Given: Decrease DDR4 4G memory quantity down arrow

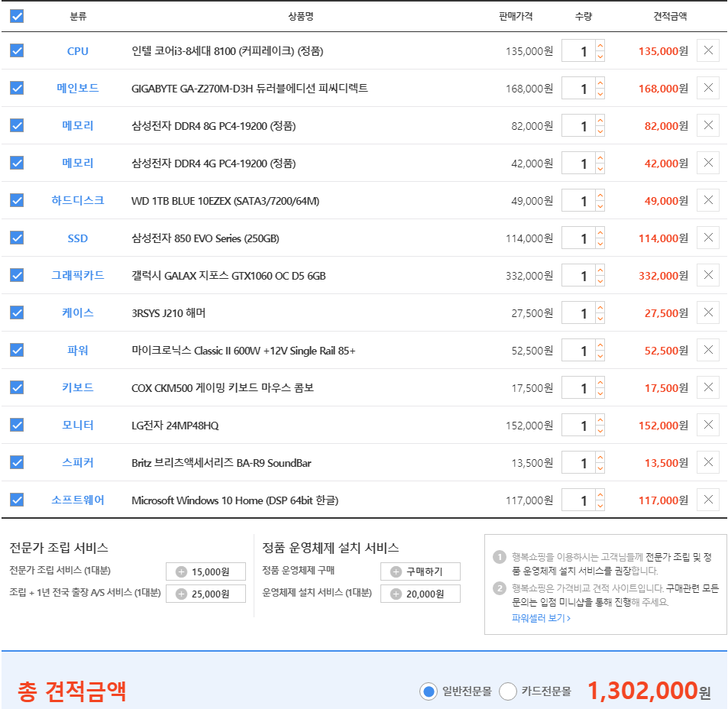Looking at the screenshot, I should pyautogui.click(x=600, y=169).
